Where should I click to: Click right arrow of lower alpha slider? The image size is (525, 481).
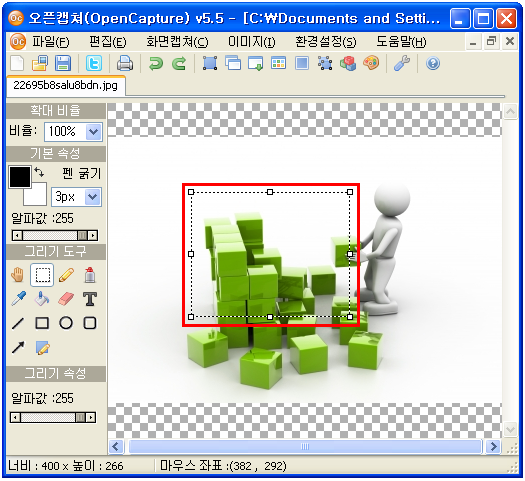click(x=91, y=417)
